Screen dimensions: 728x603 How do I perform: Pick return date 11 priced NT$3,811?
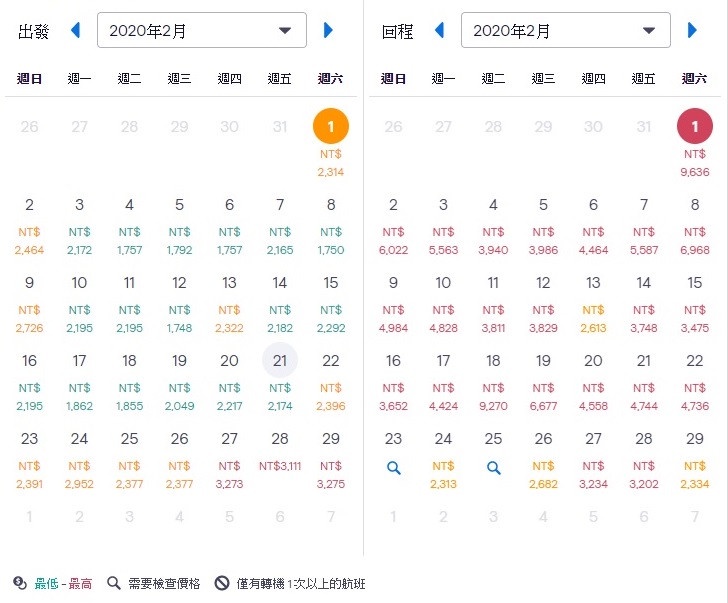494,305
